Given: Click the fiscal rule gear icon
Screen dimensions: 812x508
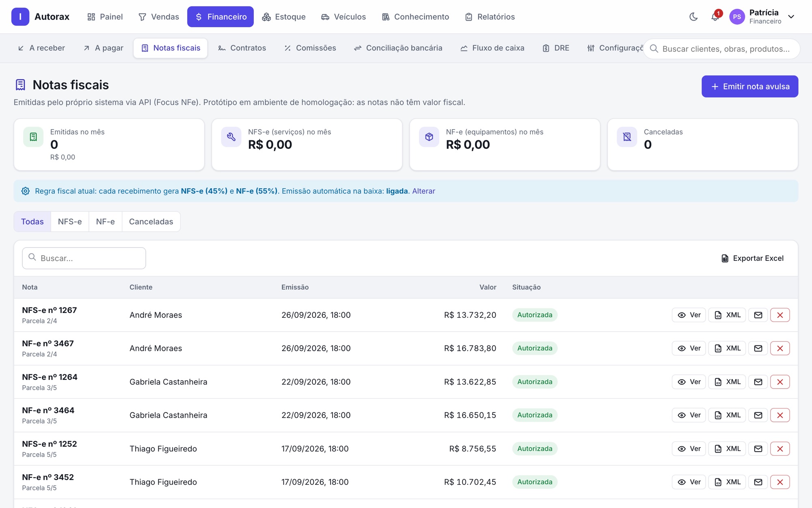Looking at the screenshot, I should pos(26,191).
